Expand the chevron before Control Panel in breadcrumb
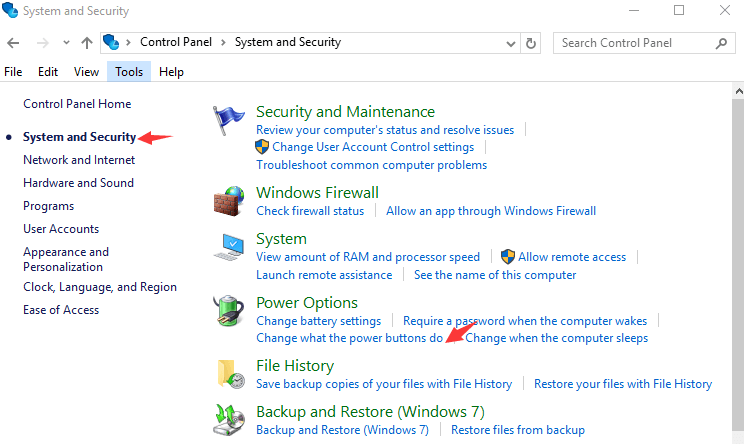 coord(128,42)
